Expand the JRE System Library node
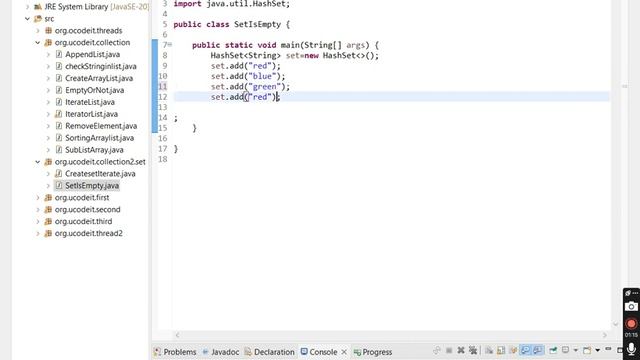Screen dimensions: 640x360 click(x=27, y=7)
